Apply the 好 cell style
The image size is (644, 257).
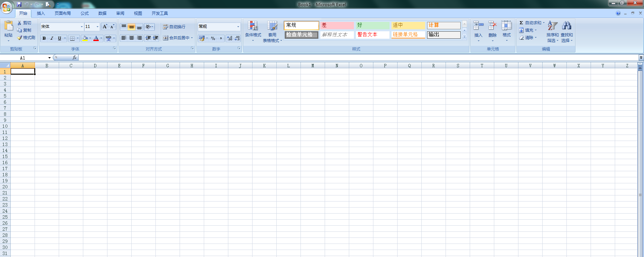click(x=372, y=25)
